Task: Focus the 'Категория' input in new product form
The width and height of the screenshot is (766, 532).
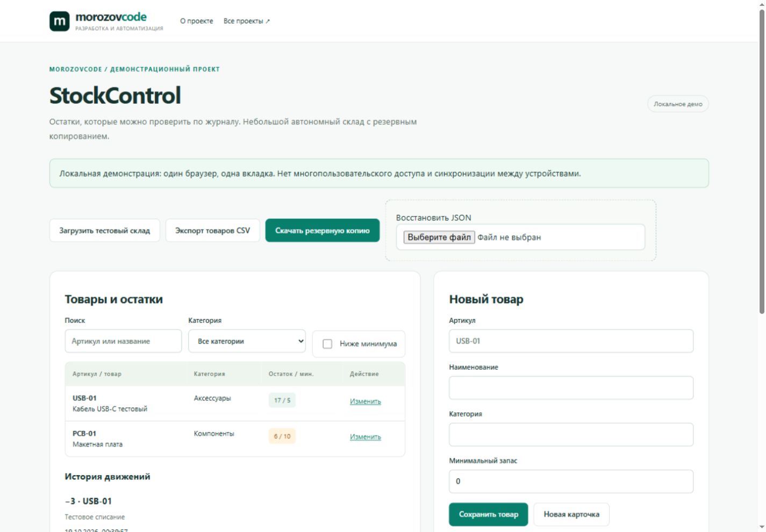Action: [x=571, y=435]
